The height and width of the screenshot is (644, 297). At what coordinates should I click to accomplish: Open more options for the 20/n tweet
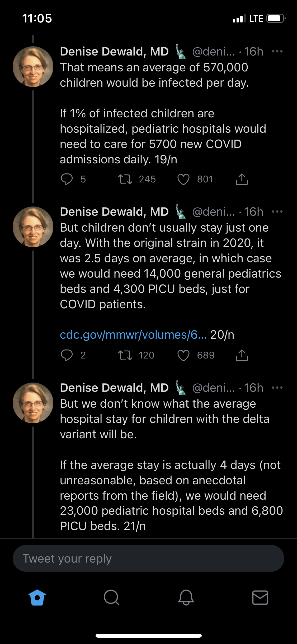click(277, 212)
